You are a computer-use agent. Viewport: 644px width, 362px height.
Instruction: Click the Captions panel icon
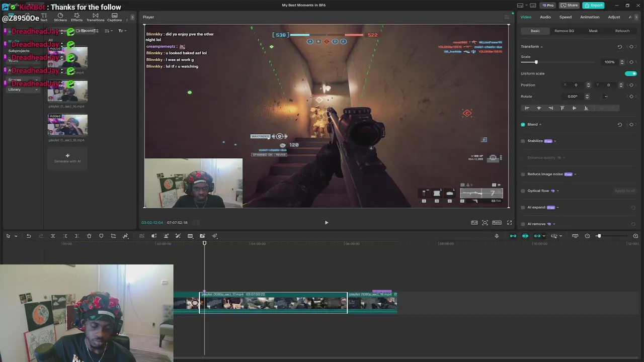coord(114,17)
